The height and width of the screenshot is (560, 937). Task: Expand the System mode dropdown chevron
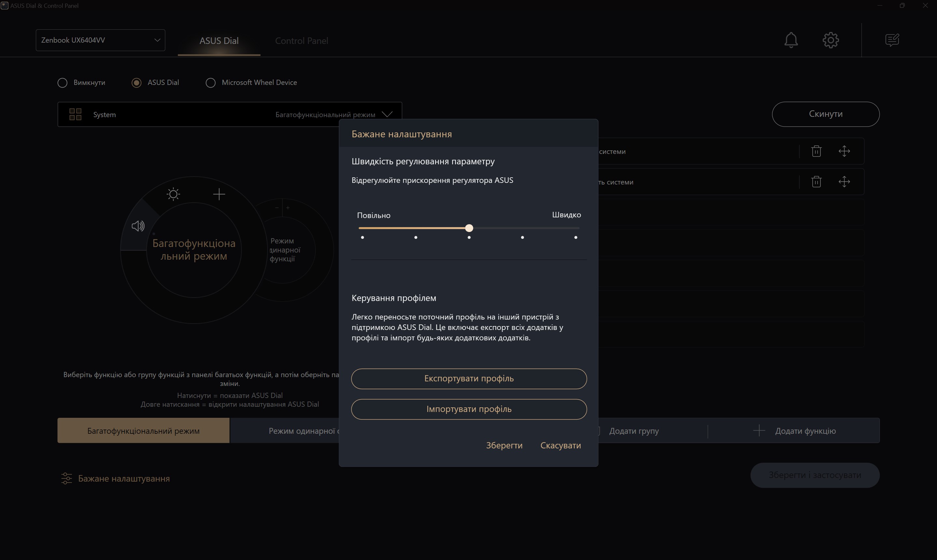[387, 114]
